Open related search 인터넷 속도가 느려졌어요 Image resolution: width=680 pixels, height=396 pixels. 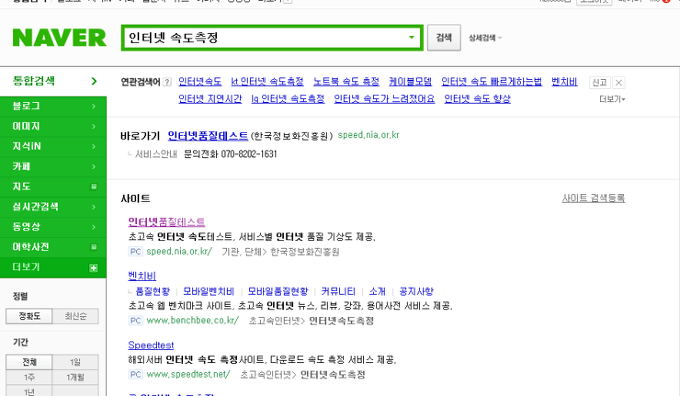(384, 99)
